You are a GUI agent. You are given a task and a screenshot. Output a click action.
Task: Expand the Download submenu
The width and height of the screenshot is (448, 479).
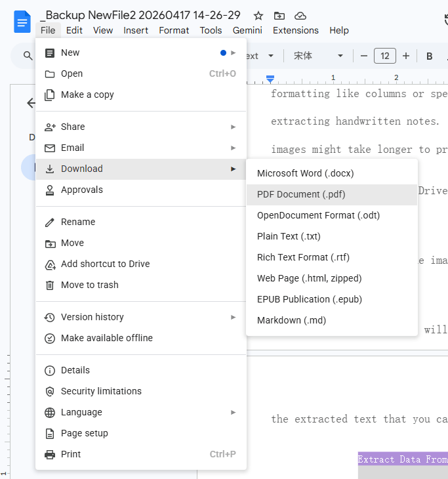click(x=141, y=169)
